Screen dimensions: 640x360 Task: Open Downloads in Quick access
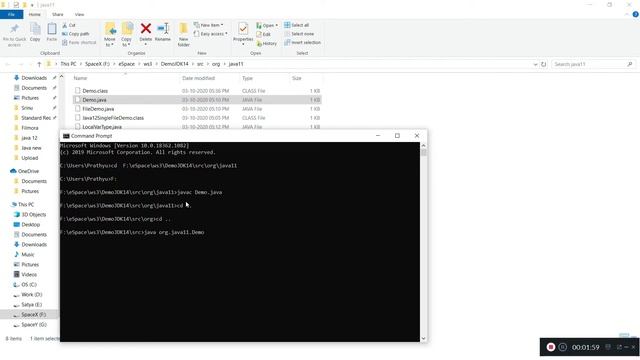[34, 78]
